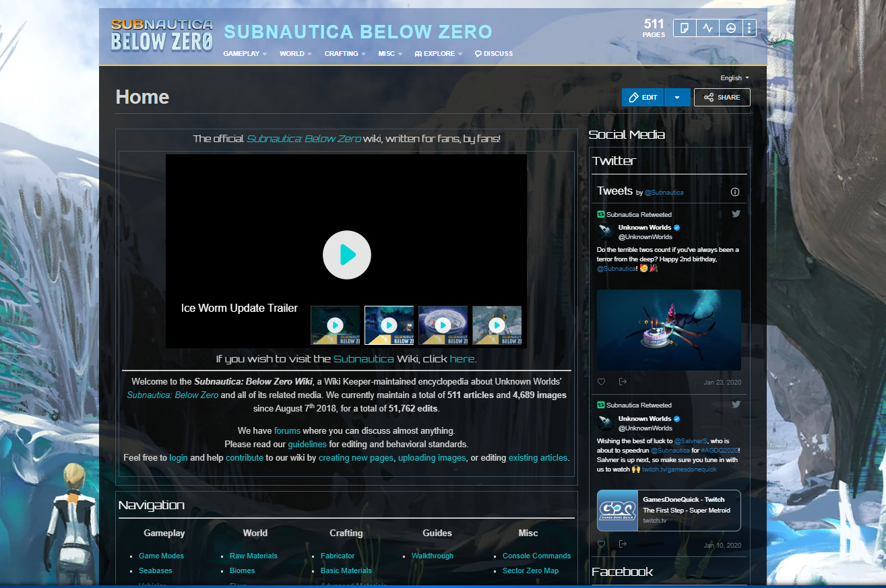
Task: Like the Jan 10, 2020 tweet
Action: click(x=602, y=544)
